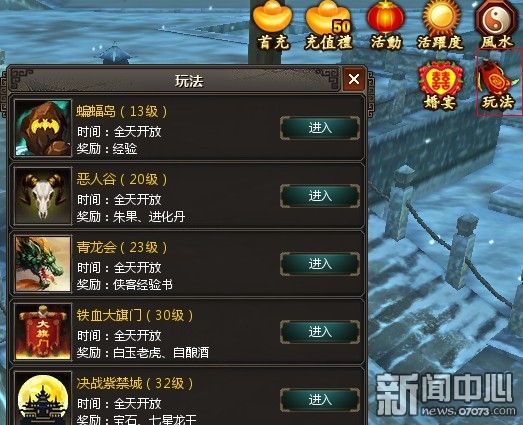Open the 活躍度 sun icon
523x425 pixels.
[440, 25]
